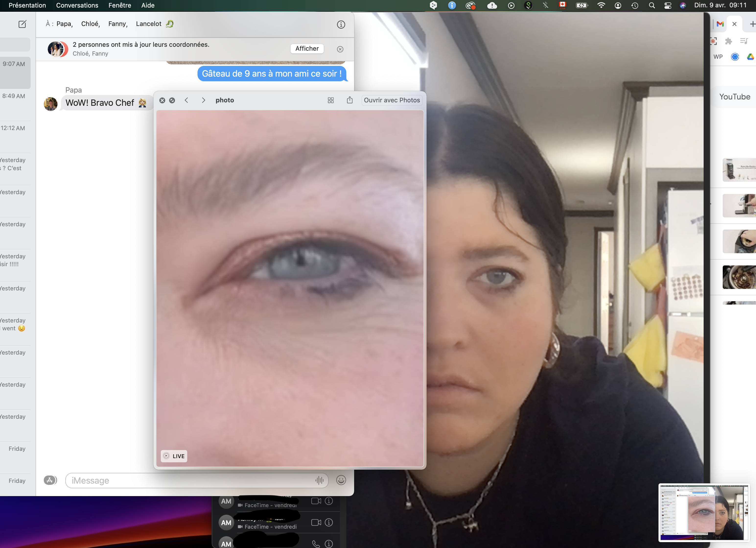The height and width of the screenshot is (548, 756).
Task: Show thumbnail grid view in Quick Look
Action: pyautogui.click(x=330, y=100)
